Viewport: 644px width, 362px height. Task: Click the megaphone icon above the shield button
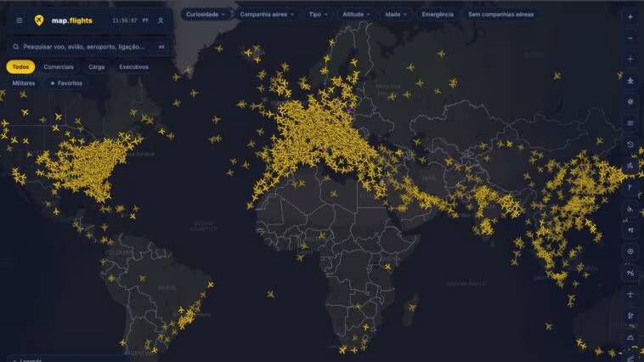coord(630,230)
